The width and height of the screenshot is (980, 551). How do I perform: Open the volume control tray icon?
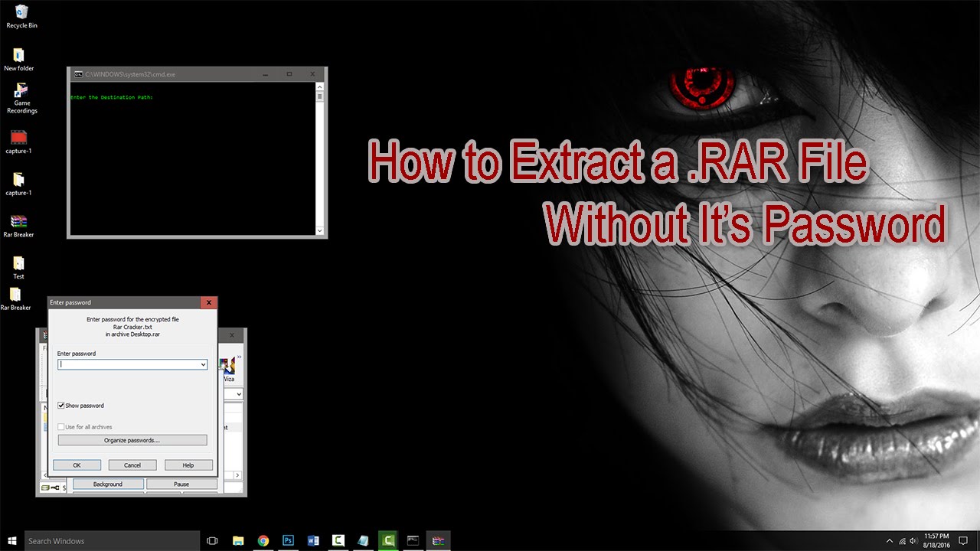(x=913, y=540)
